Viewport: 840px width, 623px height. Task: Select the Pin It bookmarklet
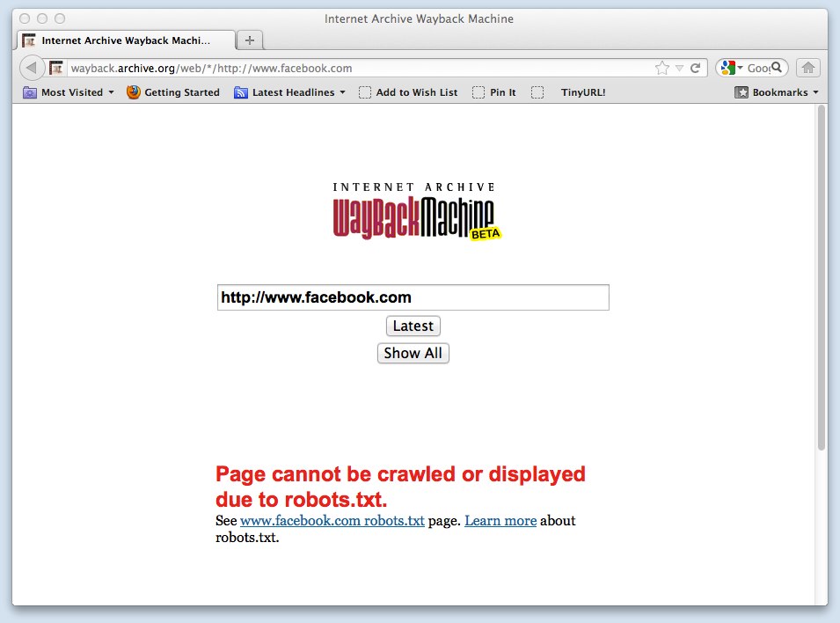coord(494,92)
